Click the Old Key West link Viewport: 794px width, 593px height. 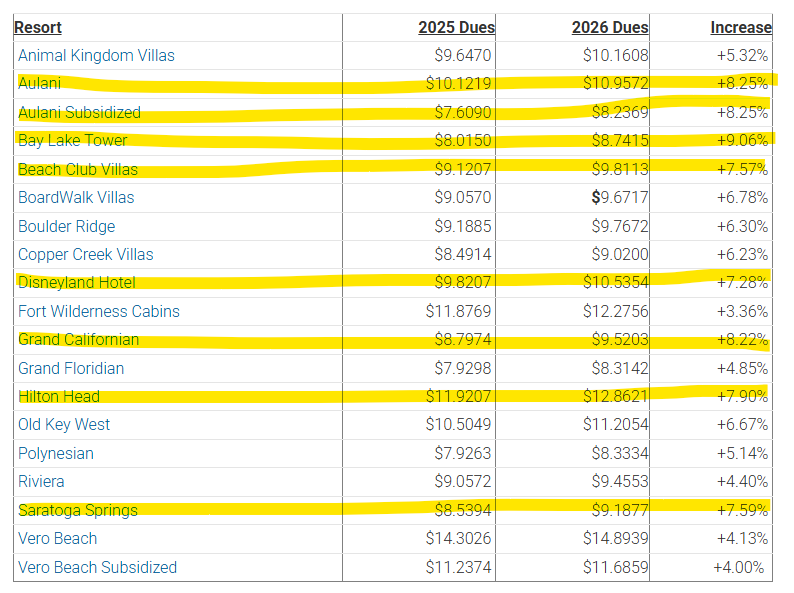(64, 425)
